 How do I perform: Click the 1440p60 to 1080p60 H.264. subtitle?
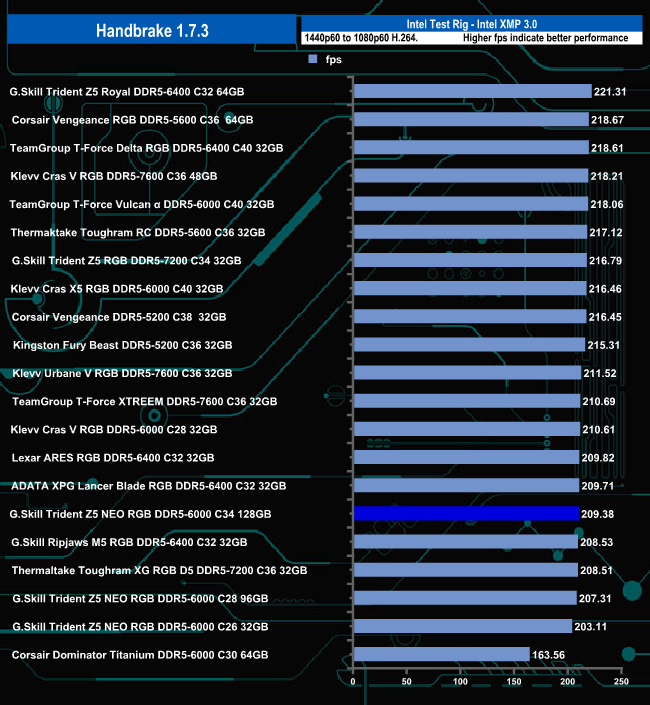click(361, 38)
